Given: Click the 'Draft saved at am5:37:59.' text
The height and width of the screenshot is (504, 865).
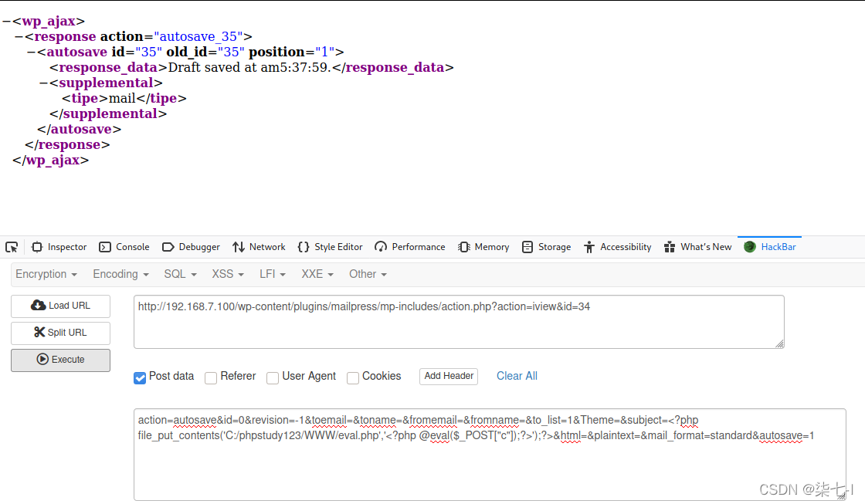Looking at the screenshot, I should tap(250, 67).
